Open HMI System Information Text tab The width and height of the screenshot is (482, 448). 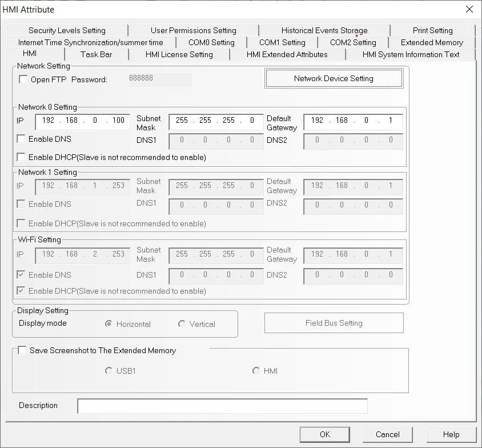[411, 54]
